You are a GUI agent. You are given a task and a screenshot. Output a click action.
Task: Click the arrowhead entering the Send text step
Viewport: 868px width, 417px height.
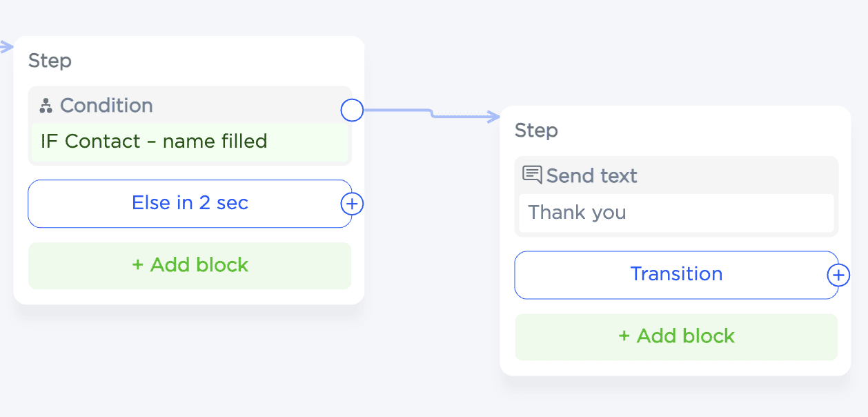(x=494, y=117)
